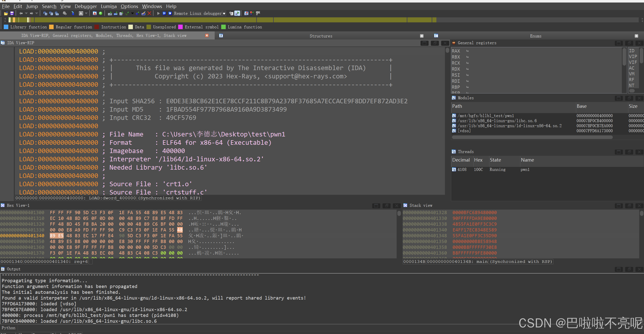This screenshot has height=334, width=644.
Task: Click the red X delete icon
Action: click(x=149, y=13)
